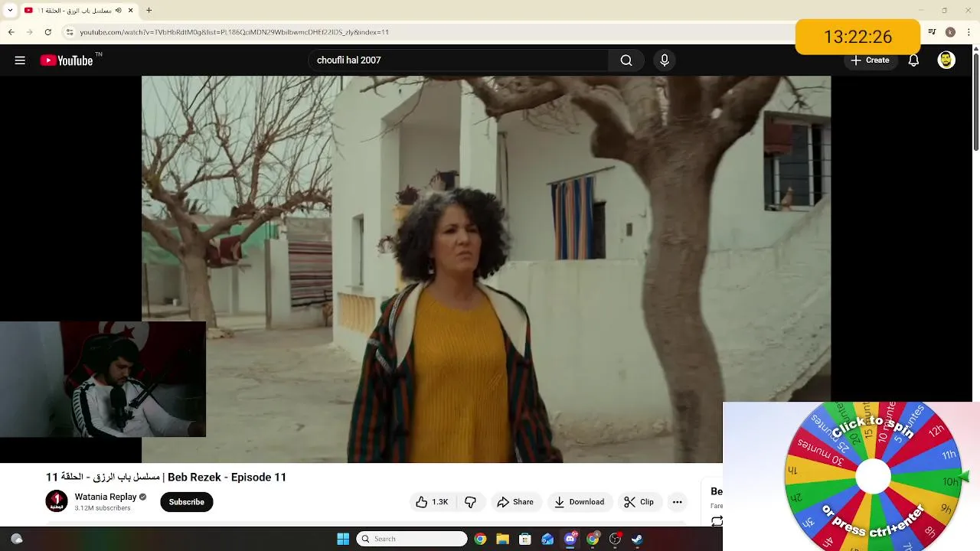This screenshot has width=980, height=551.
Task: Close the Beb Rezek tab
Action: coord(130,11)
